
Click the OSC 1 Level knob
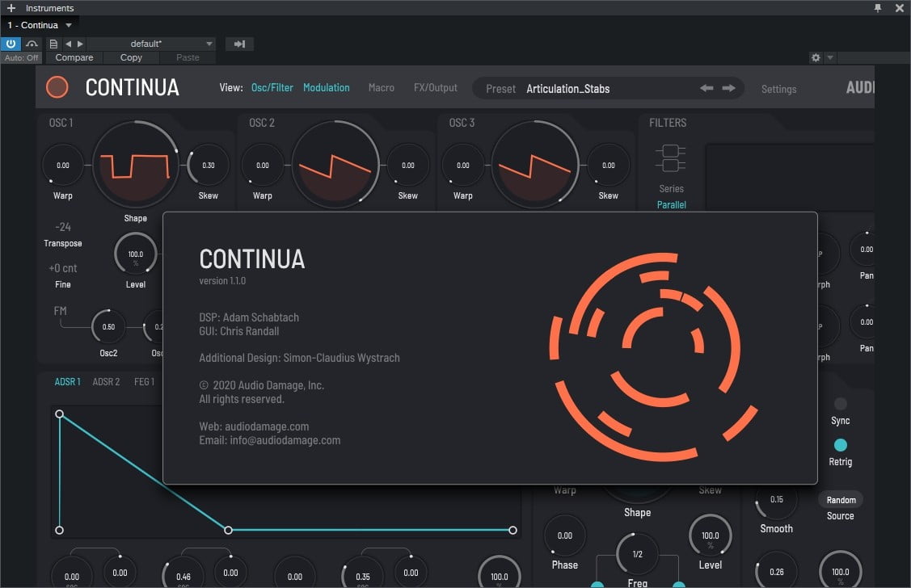(x=135, y=254)
